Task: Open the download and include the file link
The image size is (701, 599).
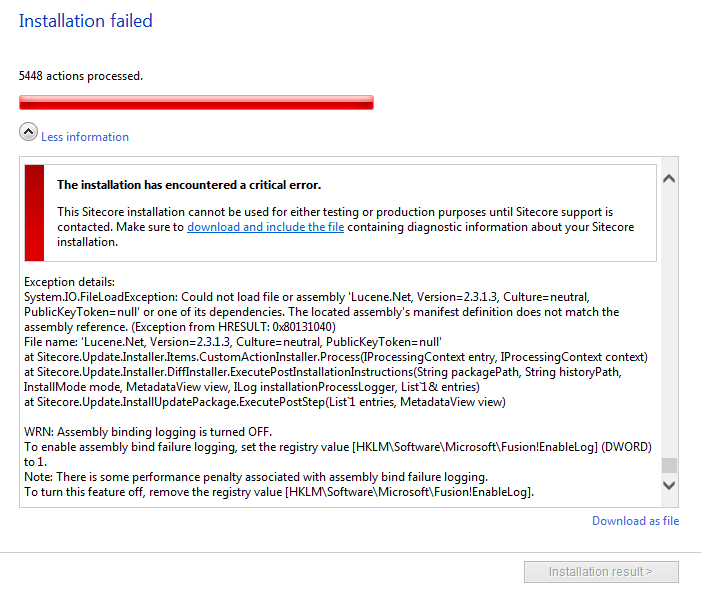Action: click(266, 227)
